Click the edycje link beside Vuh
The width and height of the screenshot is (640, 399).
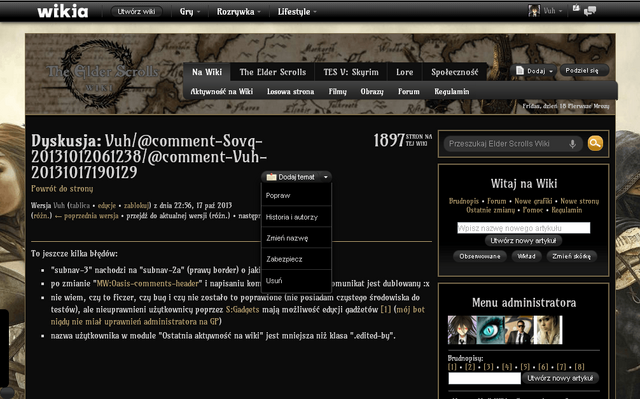107,205
